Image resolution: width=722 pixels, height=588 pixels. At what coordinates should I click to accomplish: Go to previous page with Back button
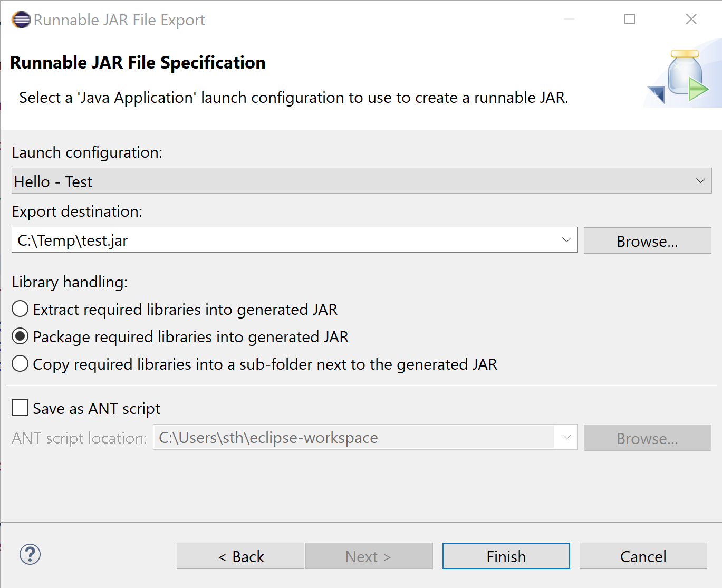tap(240, 556)
